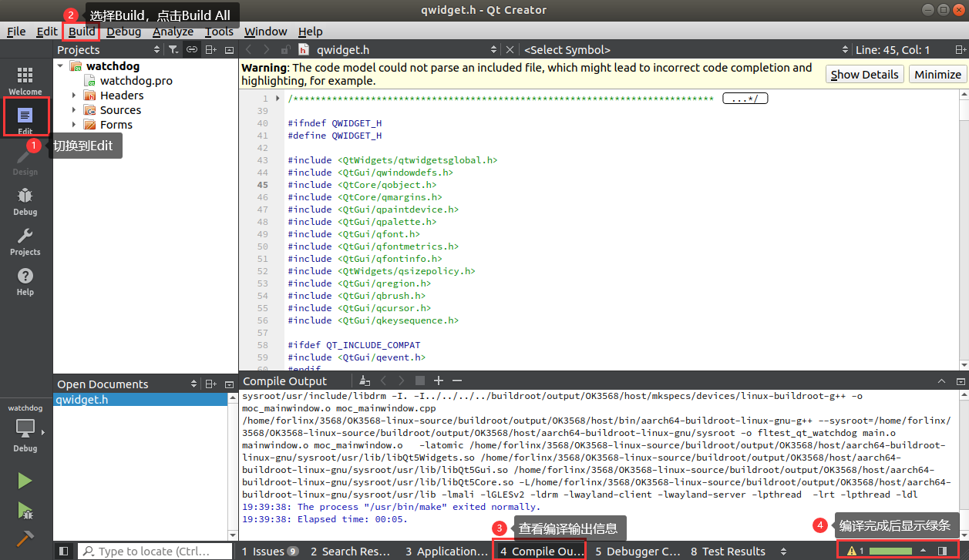Zoom in compile output with plus icon
969x560 pixels.
click(x=439, y=381)
